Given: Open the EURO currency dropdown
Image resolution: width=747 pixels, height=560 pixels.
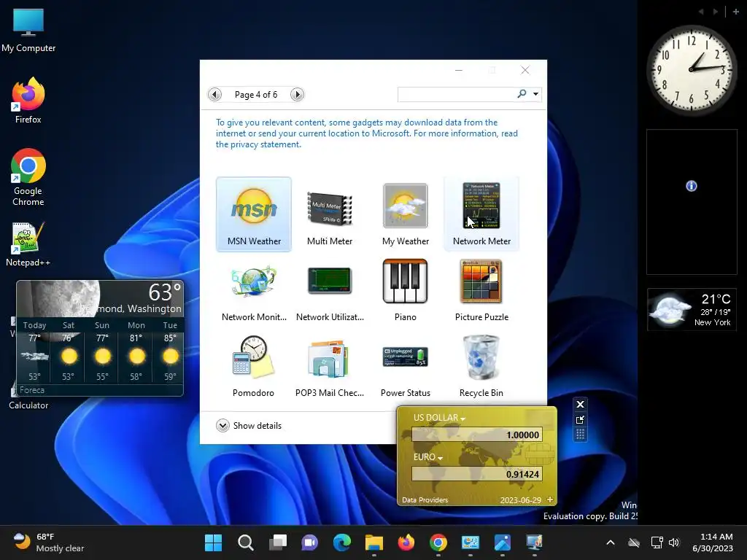Looking at the screenshot, I should click(427, 457).
